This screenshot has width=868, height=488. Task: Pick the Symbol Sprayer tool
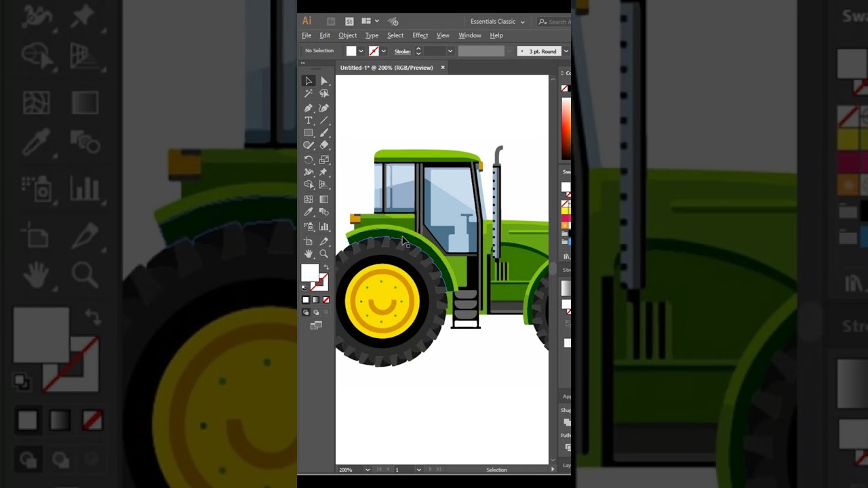pyautogui.click(x=309, y=226)
